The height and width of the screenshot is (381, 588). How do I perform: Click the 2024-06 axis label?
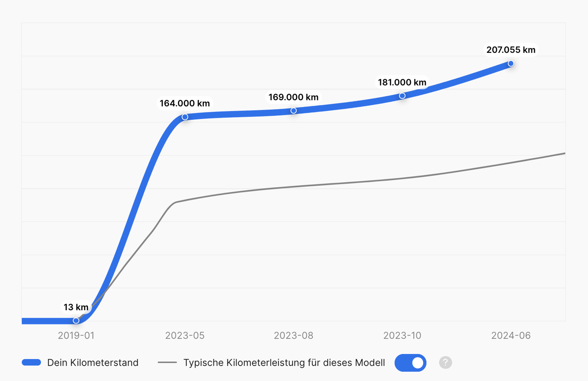[x=511, y=336]
